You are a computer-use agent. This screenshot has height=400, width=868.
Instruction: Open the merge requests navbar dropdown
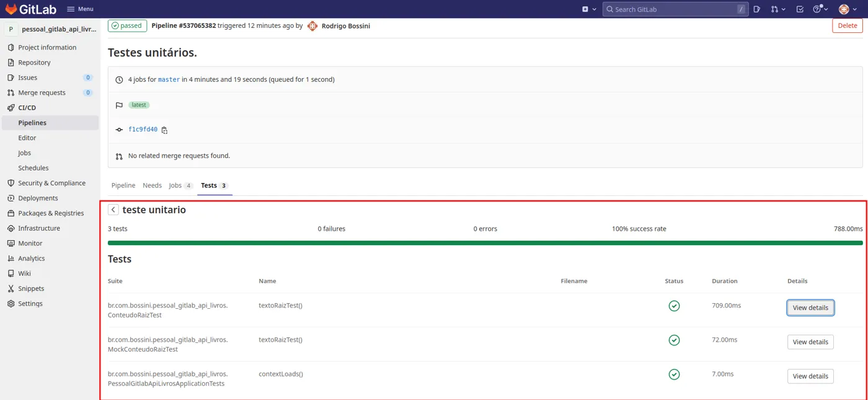(778, 9)
